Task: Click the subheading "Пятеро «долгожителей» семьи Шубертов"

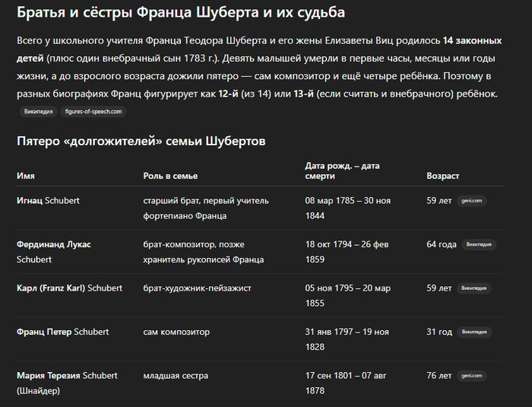Action: [x=141, y=141]
